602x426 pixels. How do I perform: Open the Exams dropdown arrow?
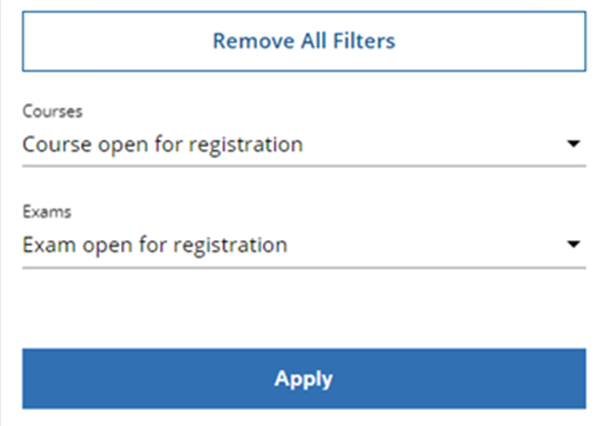pos(573,244)
